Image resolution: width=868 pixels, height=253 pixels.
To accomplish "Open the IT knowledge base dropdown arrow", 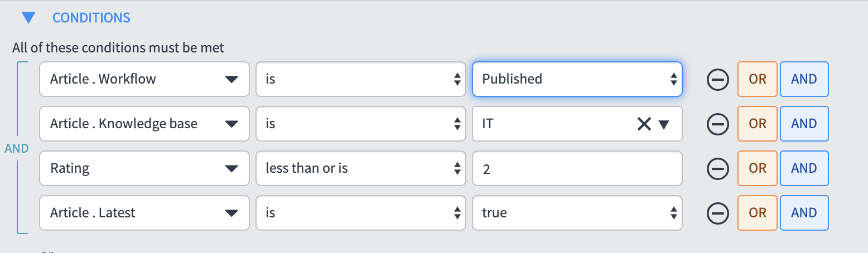I will 664,124.
